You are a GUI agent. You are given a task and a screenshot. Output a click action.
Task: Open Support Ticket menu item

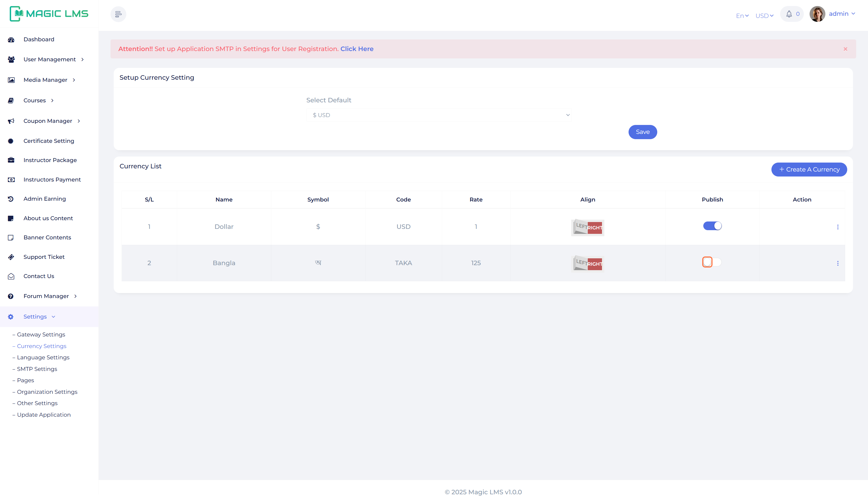coord(44,257)
